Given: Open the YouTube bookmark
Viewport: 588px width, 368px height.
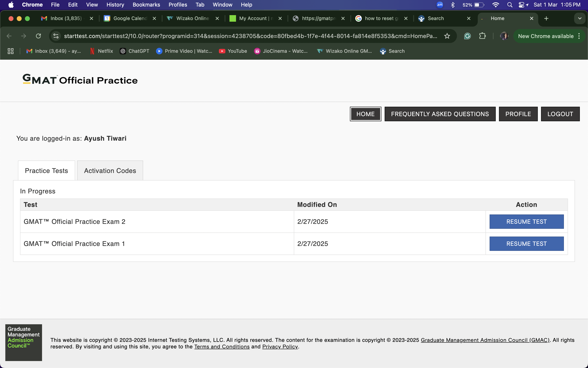Looking at the screenshot, I should pyautogui.click(x=233, y=51).
